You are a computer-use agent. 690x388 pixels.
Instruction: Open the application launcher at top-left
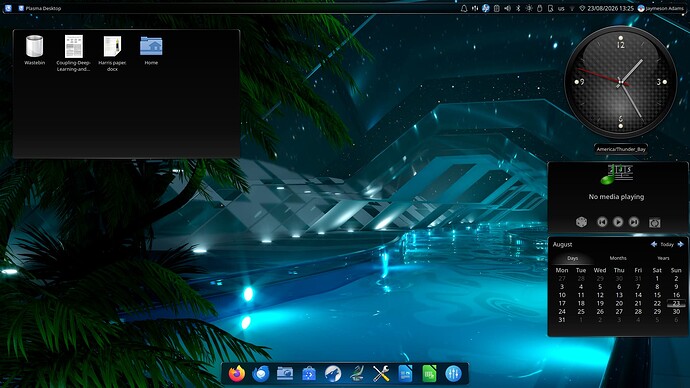pos(8,8)
